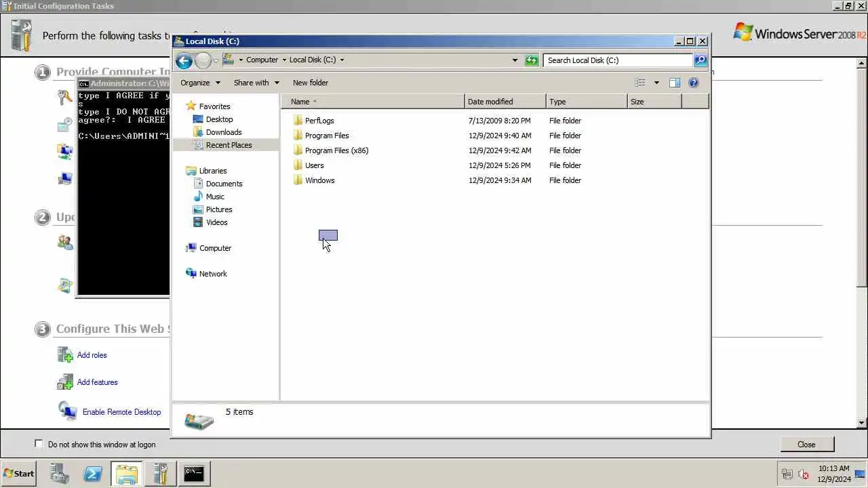The width and height of the screenshot is (868, 488).
Task: Select the PerfLogs folder icon
Action: coord(298,121)
